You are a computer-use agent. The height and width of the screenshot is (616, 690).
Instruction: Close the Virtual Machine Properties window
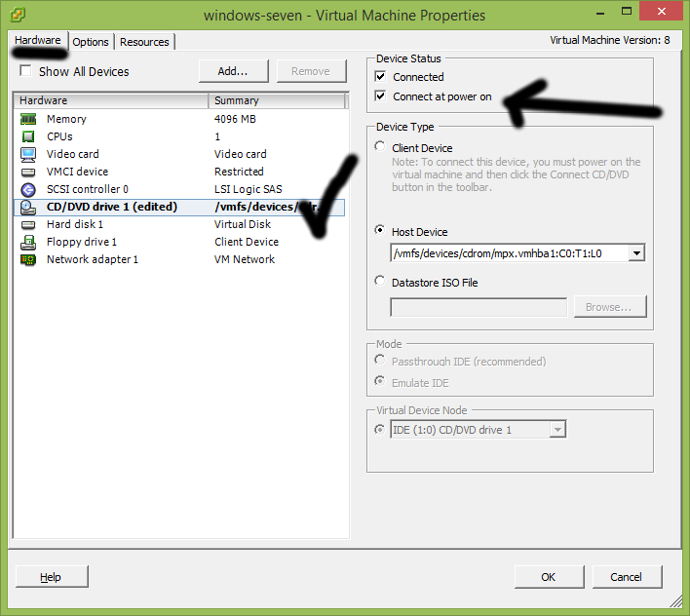662,11
